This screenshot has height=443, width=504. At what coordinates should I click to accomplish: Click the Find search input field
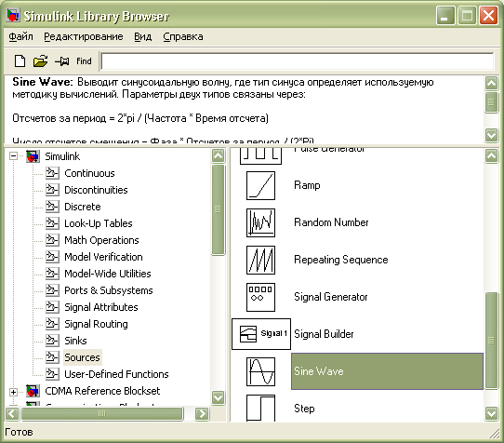[298, 61]
